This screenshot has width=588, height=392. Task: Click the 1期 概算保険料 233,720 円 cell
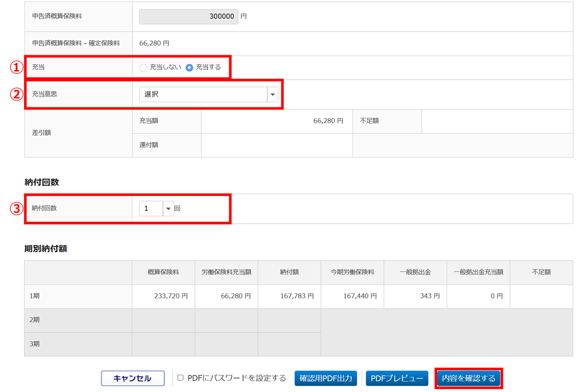pyautogui.click(x=163, y=296)
